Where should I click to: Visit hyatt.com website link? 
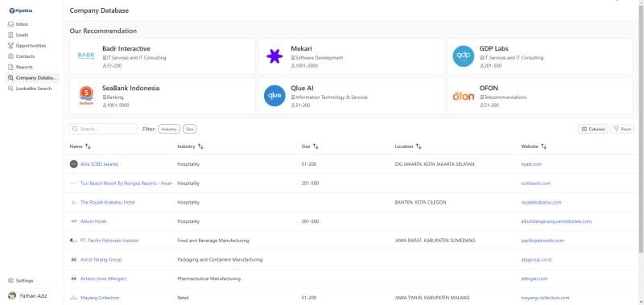531,164
